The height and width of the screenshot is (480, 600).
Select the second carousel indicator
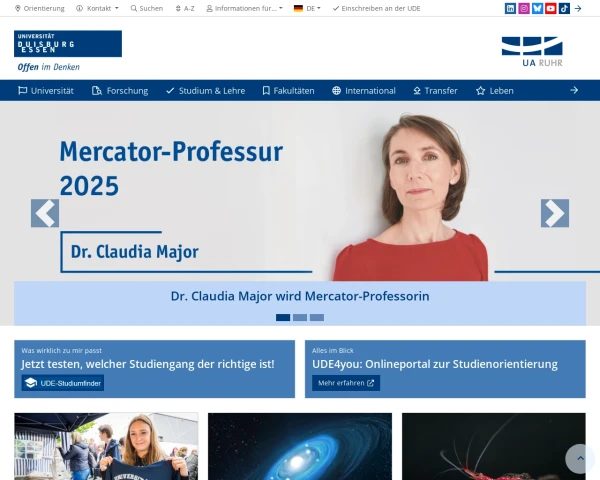click(300, 317)
